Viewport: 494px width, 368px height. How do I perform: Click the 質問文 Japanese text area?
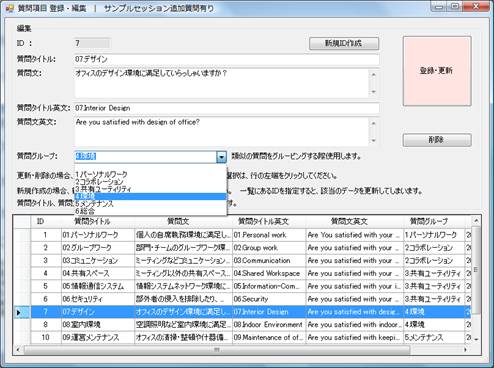221,83
